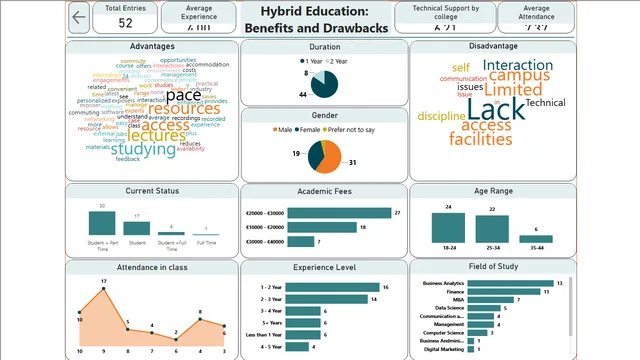
Task: Click the word 'resources' in Advantages cloud
Action: (x=184, y=109)
